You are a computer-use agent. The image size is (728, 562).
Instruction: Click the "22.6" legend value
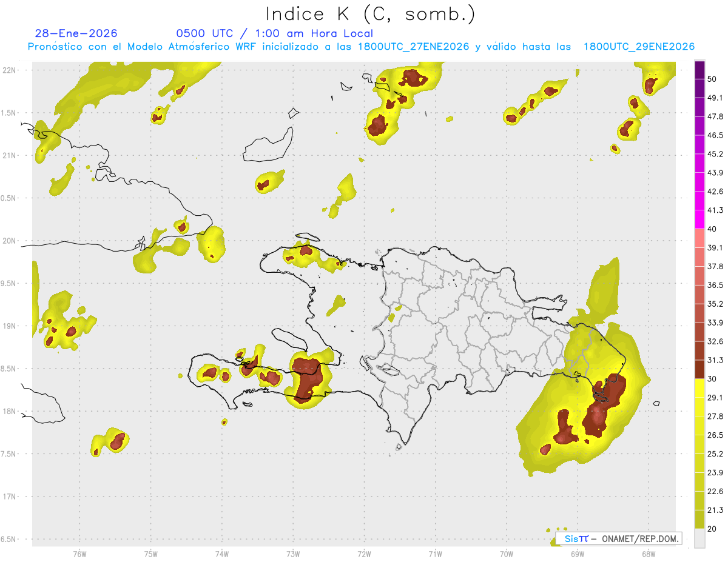tap(715, 491)
